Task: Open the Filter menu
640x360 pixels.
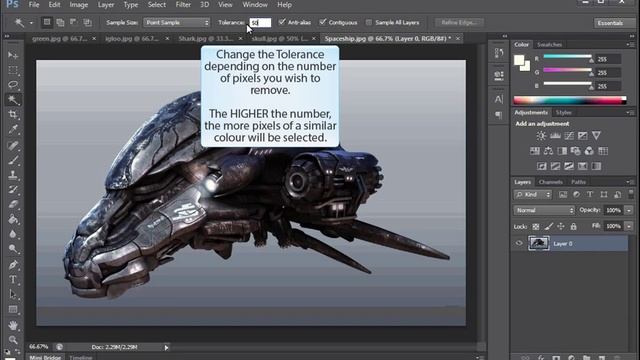Action: [x=183, y=5]
